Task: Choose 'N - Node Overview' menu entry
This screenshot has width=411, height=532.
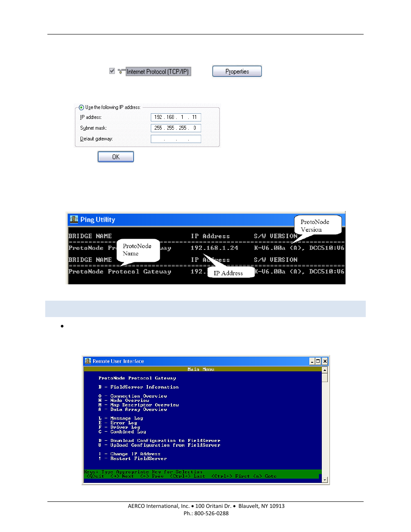Action: 124,401
